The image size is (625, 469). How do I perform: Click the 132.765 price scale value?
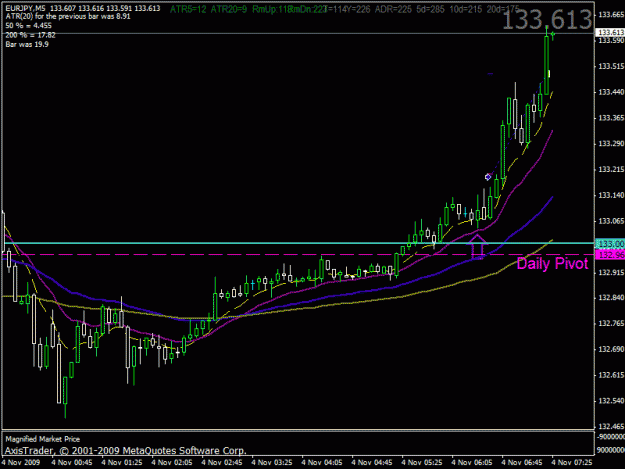tap(611, 324)
